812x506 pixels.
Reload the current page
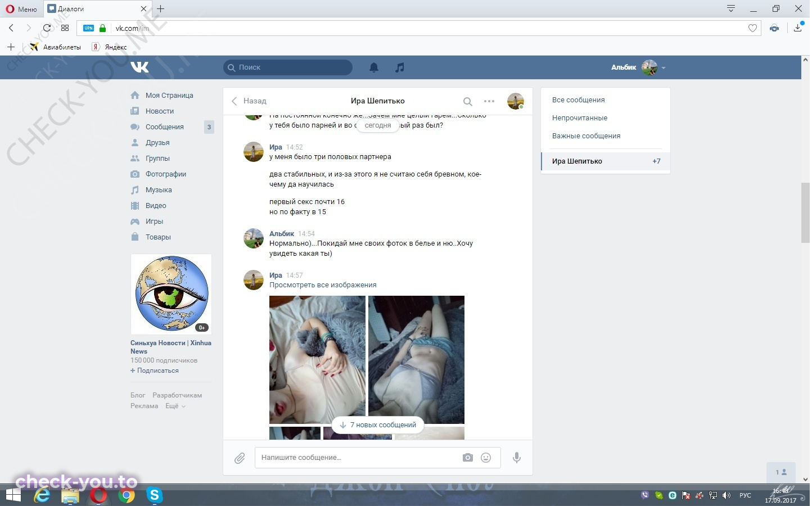[47, 28]
